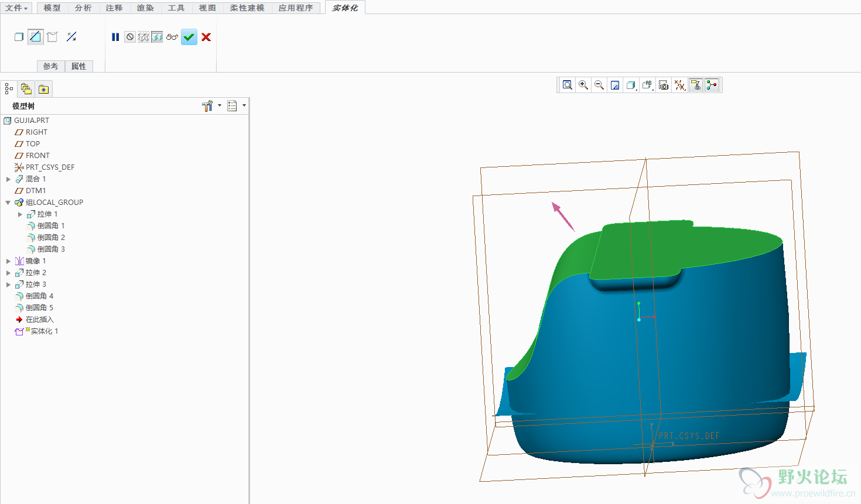Click the zoom out icon

tap(599, 85)
